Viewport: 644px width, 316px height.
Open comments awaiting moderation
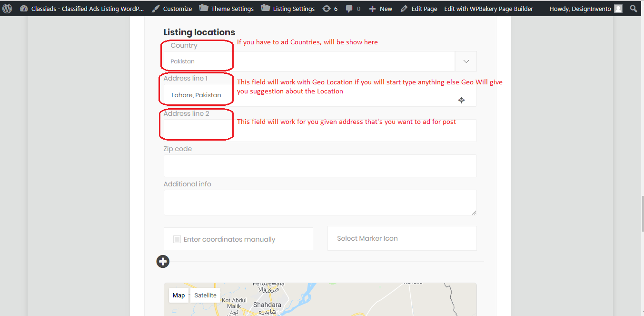[x=353, y=9]
